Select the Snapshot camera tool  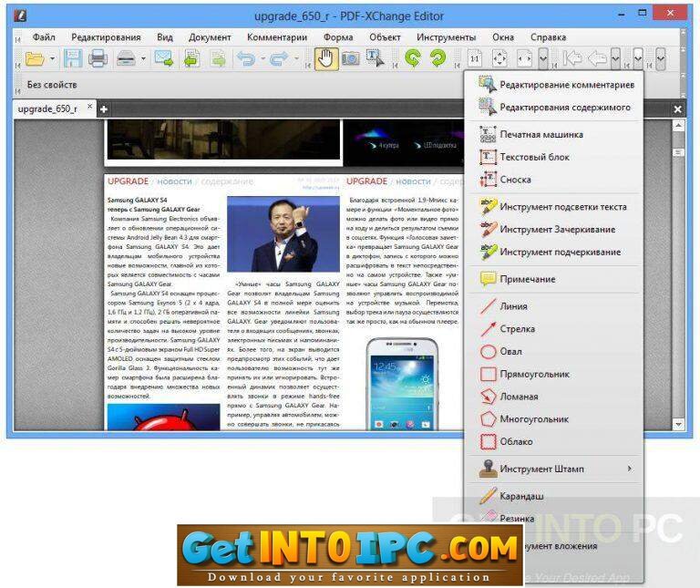tap(351, 58)
